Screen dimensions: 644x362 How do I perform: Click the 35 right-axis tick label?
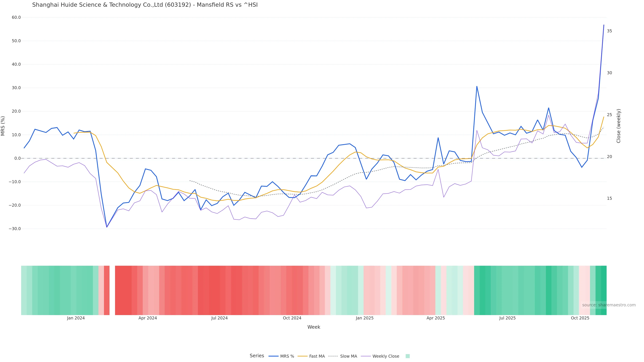click(x=609, y=31)
